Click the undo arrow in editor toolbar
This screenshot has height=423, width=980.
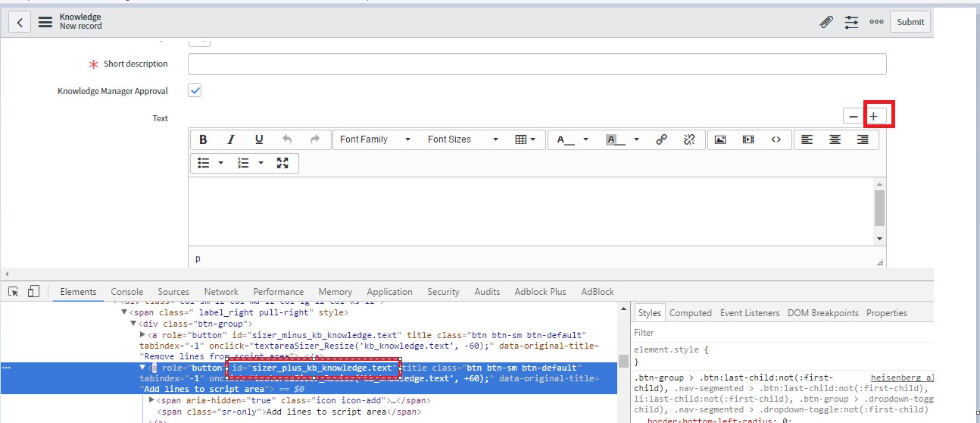pos(287,139)
